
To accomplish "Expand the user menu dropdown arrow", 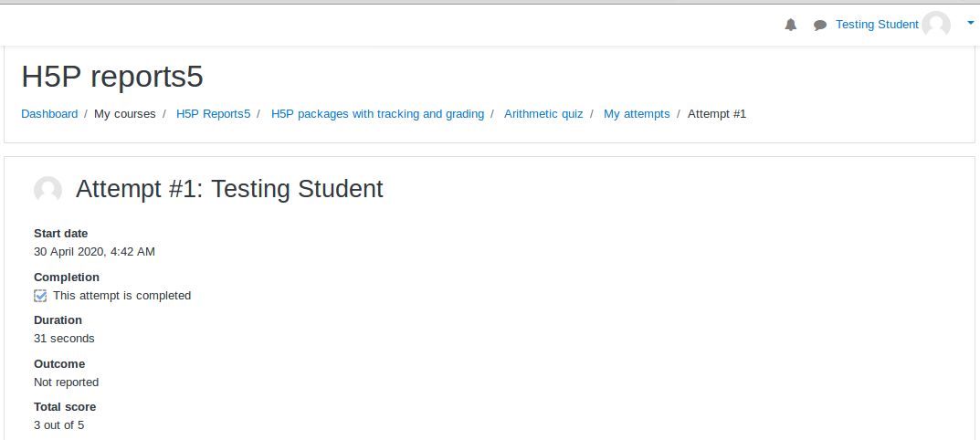I will coord(971,23).
